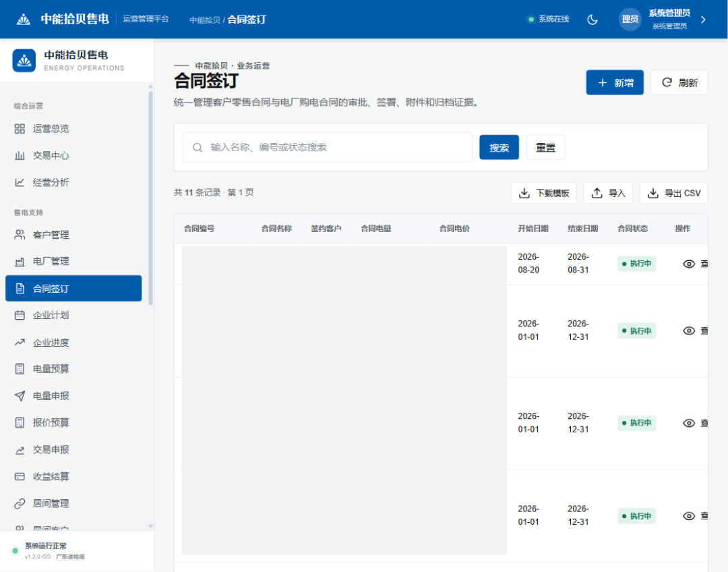Image resolution: width=728 pixels, height=572 pixels.
Task: Click the 中能拾贝售电 logo icon in the top header
Action: pos(24,20)
